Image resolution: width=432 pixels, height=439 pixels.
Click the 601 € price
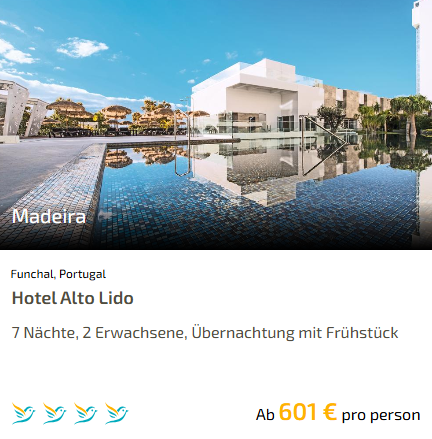pyautogui.click(x=308, y=412)
